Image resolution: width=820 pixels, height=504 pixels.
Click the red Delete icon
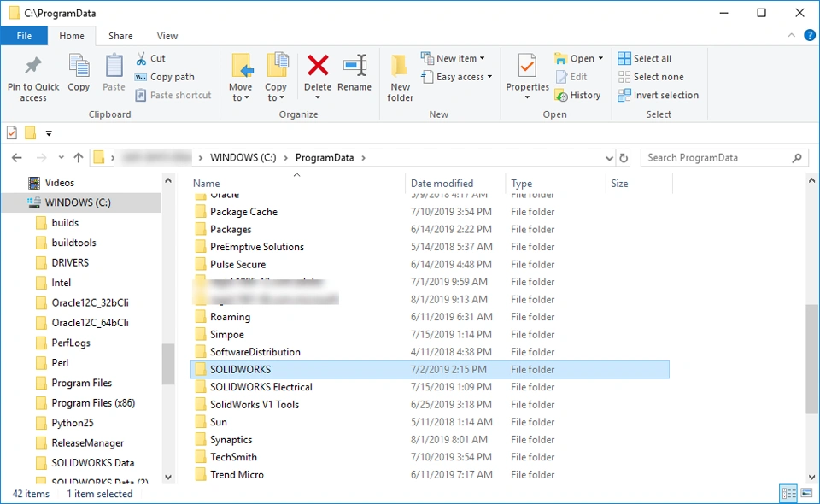click(x=318, y=66)
